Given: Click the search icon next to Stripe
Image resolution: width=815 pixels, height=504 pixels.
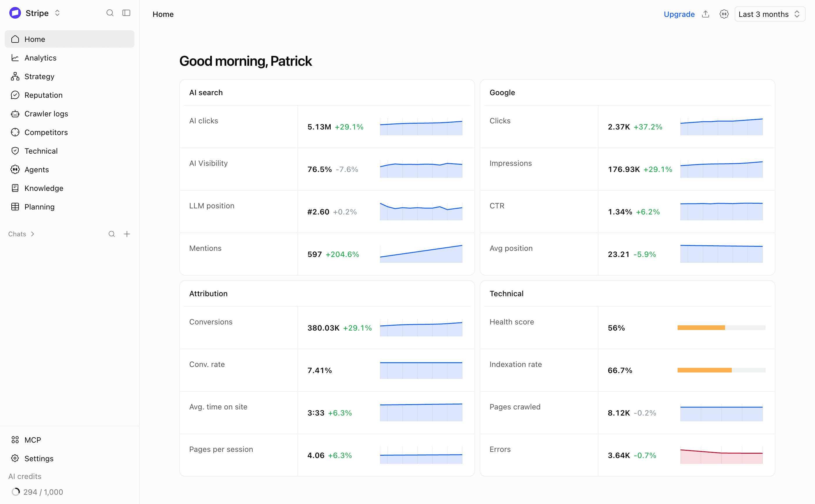Looking at the screenshot, I should 110,13.
